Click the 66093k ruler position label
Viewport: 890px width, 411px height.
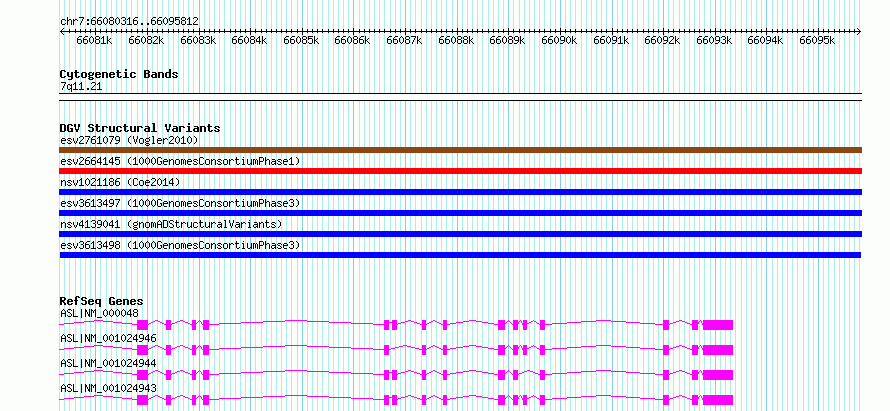pyautogui.click(x=714, y=40)
